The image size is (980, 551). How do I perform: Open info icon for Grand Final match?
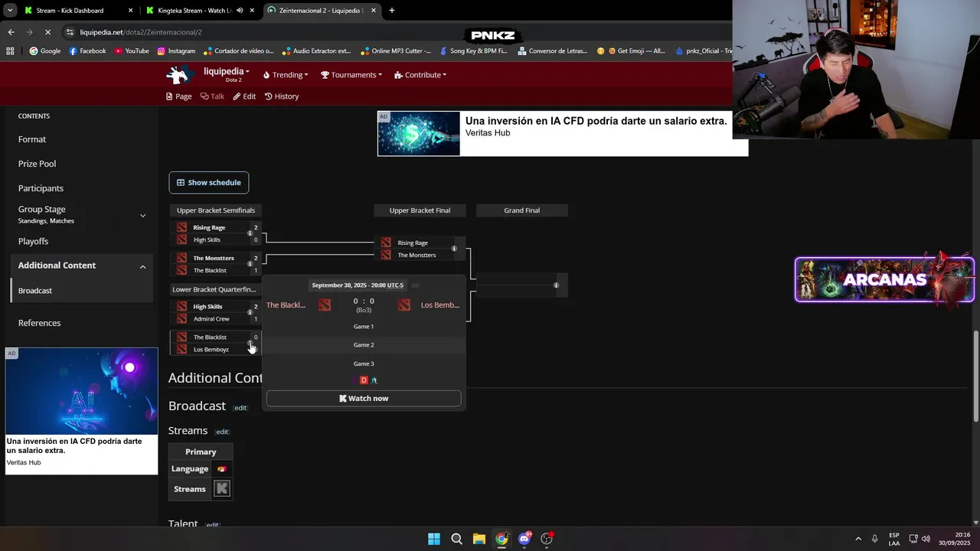(x=556, y=285)
